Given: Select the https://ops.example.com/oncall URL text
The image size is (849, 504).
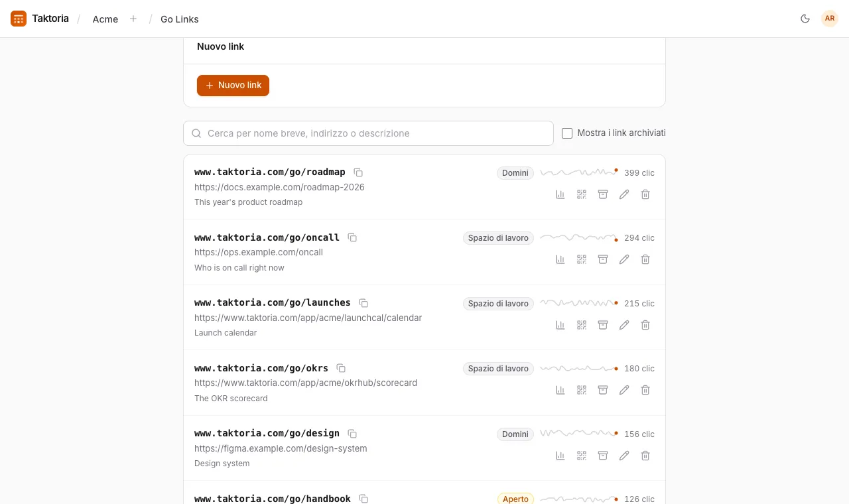Looking at the screenshot, I should (x=259, y=252).
